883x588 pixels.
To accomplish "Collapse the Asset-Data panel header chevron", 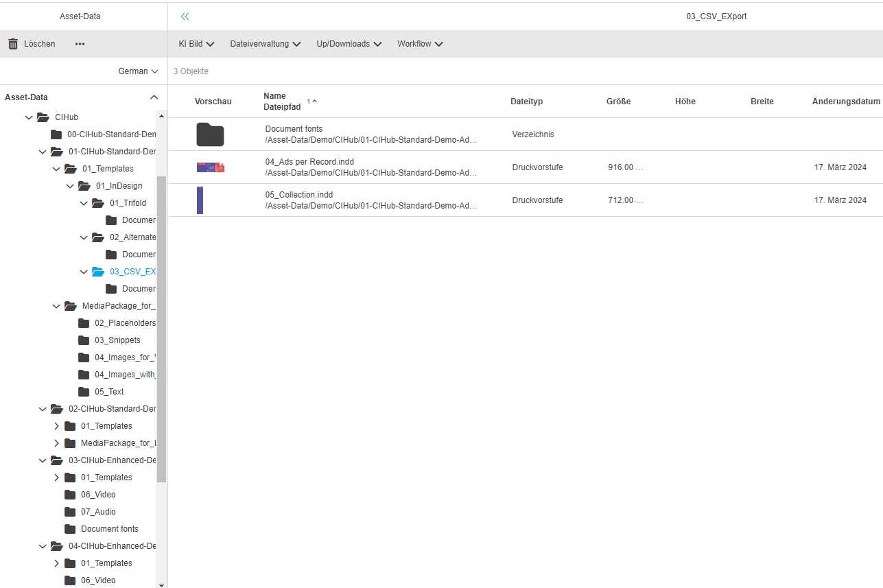I will [154, 97].
